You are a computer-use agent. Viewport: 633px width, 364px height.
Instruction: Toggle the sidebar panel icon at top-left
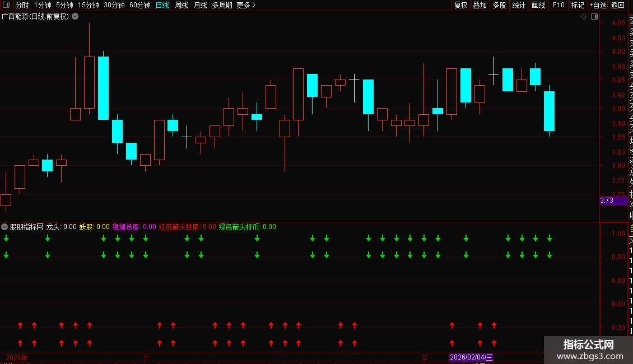(6, 5)
